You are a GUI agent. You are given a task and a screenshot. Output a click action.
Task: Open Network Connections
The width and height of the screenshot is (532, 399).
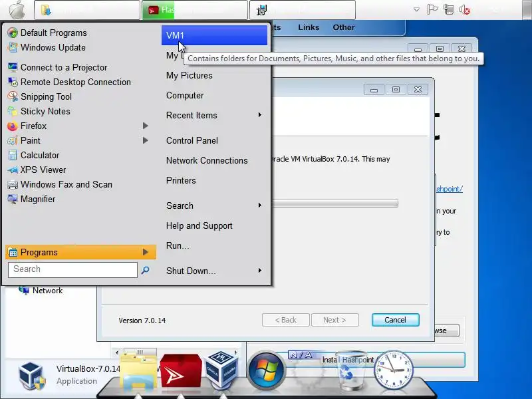pyautogui.click(x=207, y=160)
